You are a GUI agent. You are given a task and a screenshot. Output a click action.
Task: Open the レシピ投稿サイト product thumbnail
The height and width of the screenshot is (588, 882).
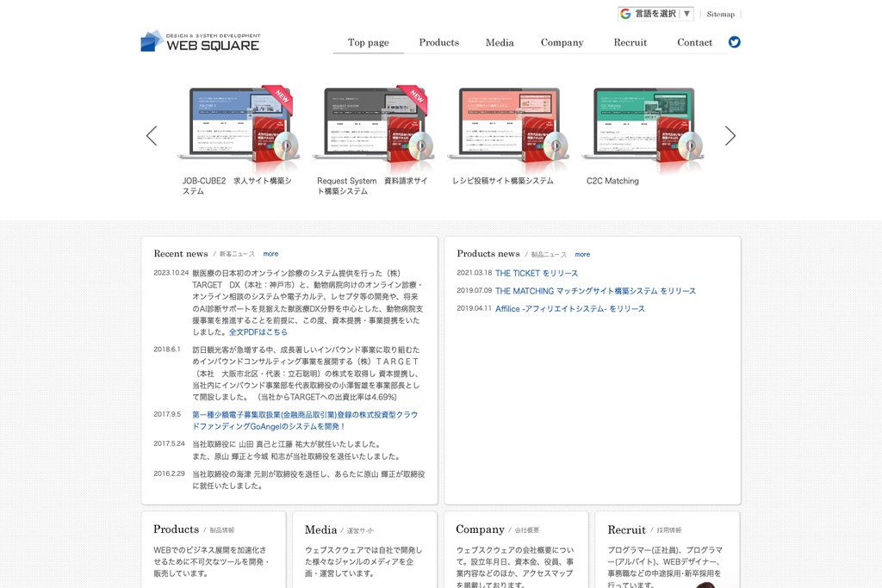[508, 128]
